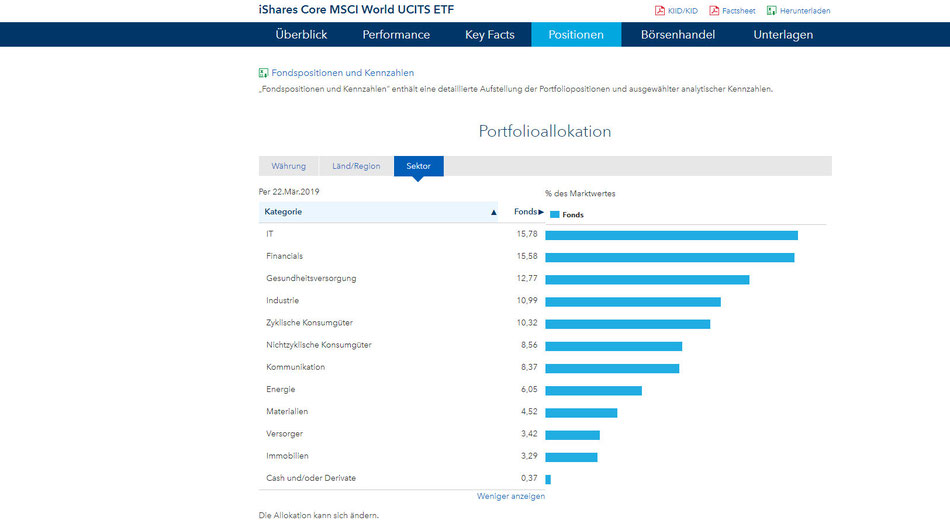Open the Factsheet PDF icon
Viewport: 950px width, 524px height.
click(714, 10)
